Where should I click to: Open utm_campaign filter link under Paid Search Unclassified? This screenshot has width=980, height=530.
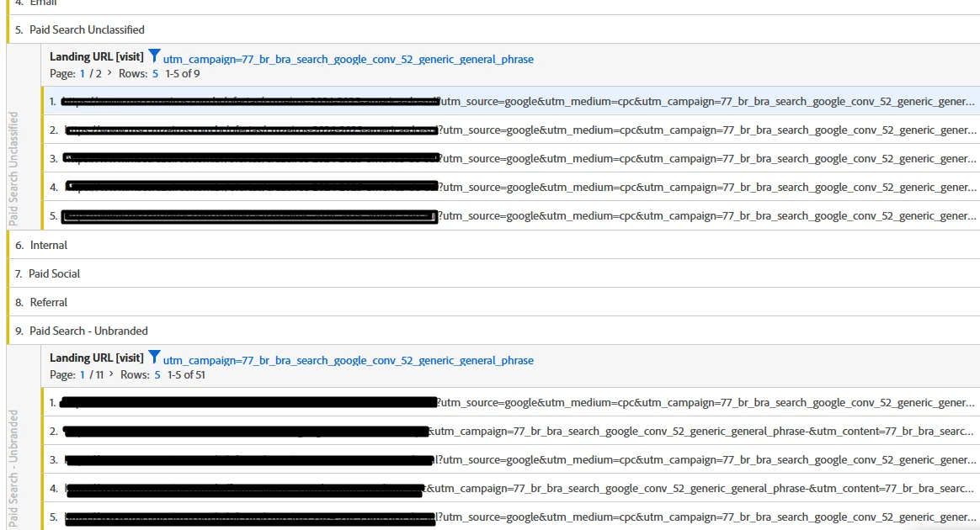pyautogui.click(x=348, y=59)
